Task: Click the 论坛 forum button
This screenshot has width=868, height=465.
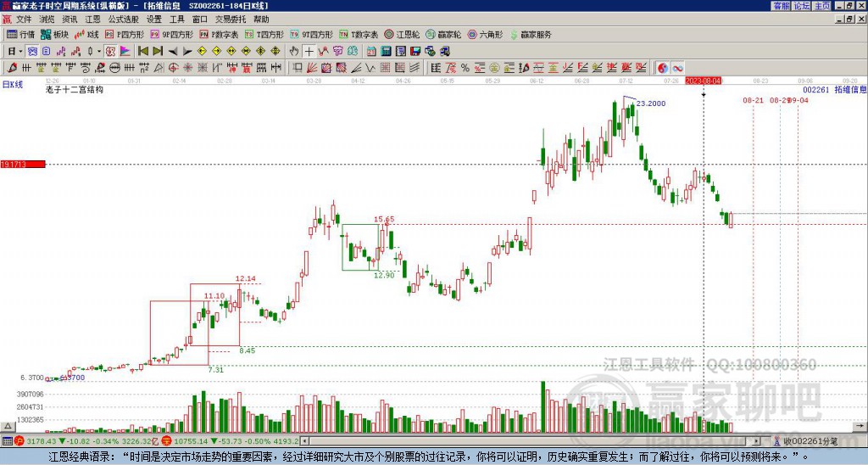Action: [x=802, y=6]
